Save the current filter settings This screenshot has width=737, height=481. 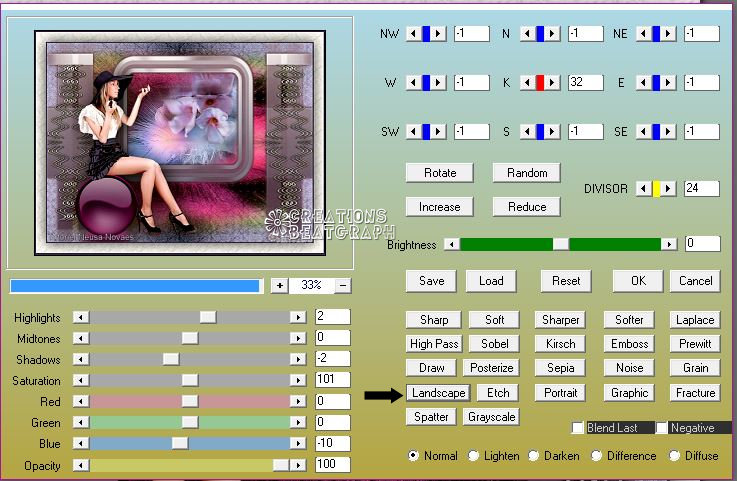[x=431, y=281]
